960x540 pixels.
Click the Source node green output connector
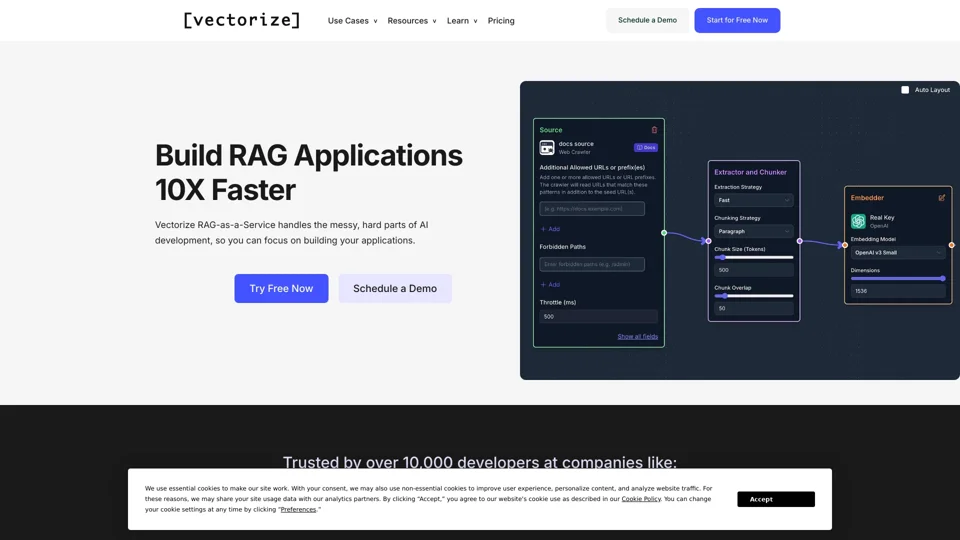click(664, 233)
